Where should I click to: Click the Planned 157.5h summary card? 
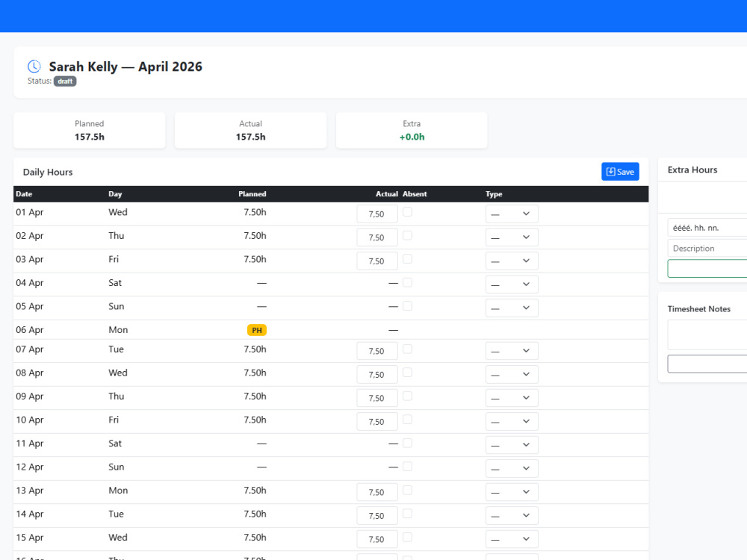[90, 131]
